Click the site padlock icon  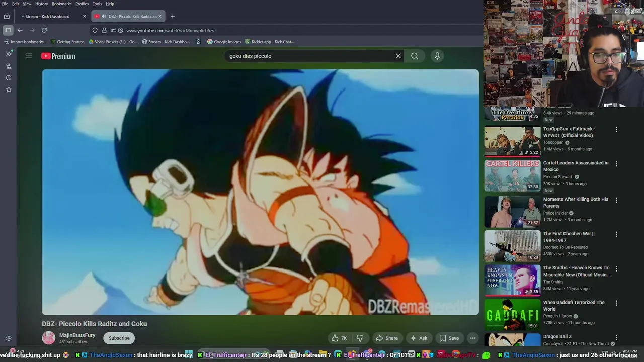[x=104, y=30]
